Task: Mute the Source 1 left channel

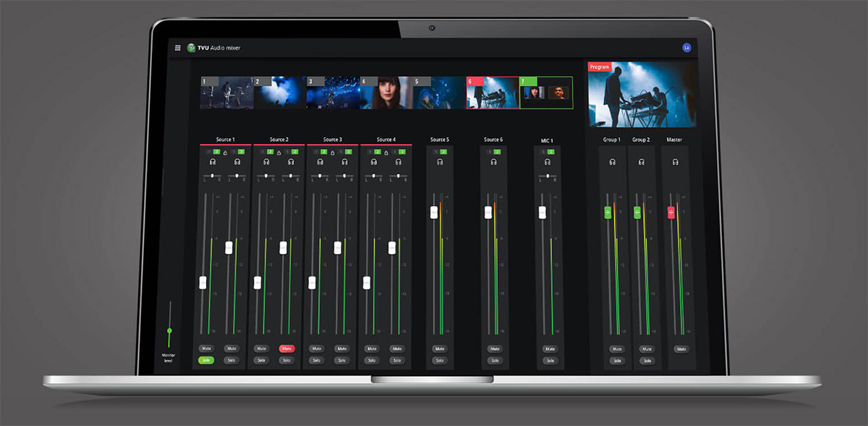Action: pos(207,349)
